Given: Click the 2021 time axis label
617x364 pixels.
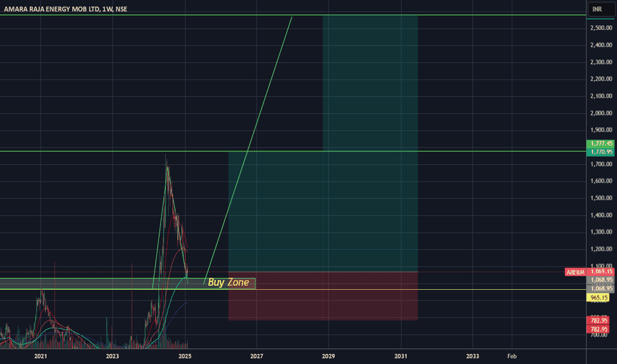Looking at the screenshot, I should [40, 356].
